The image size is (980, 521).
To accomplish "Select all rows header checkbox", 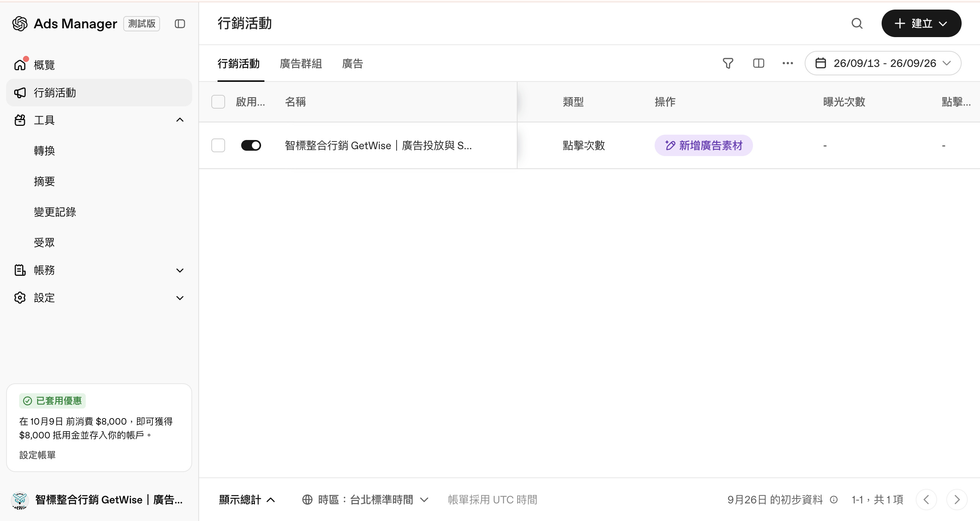I will coord(218,102).
